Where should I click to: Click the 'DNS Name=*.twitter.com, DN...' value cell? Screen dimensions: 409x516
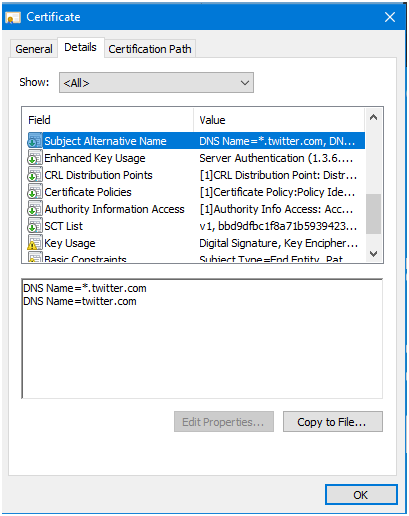[x=277, y=141]
